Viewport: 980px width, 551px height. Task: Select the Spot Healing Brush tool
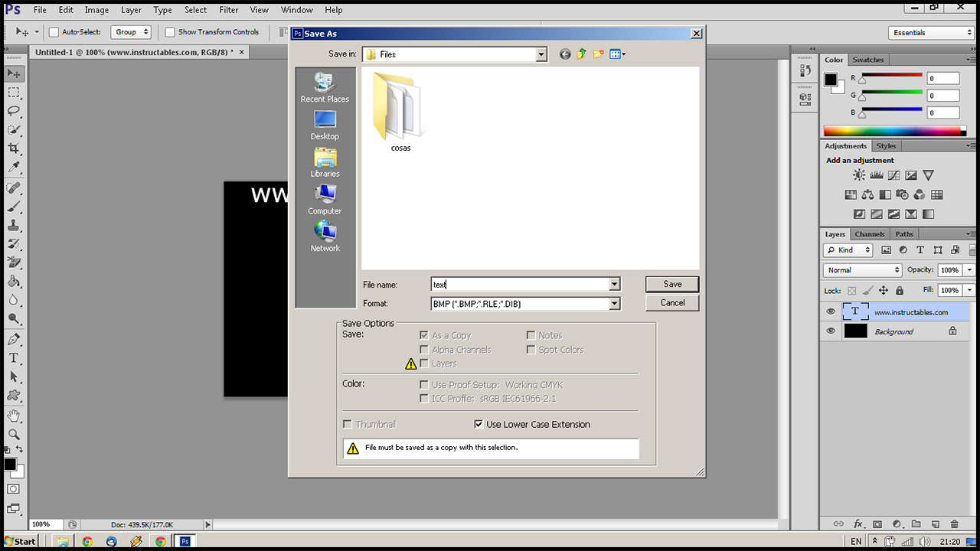pos(14,188)
